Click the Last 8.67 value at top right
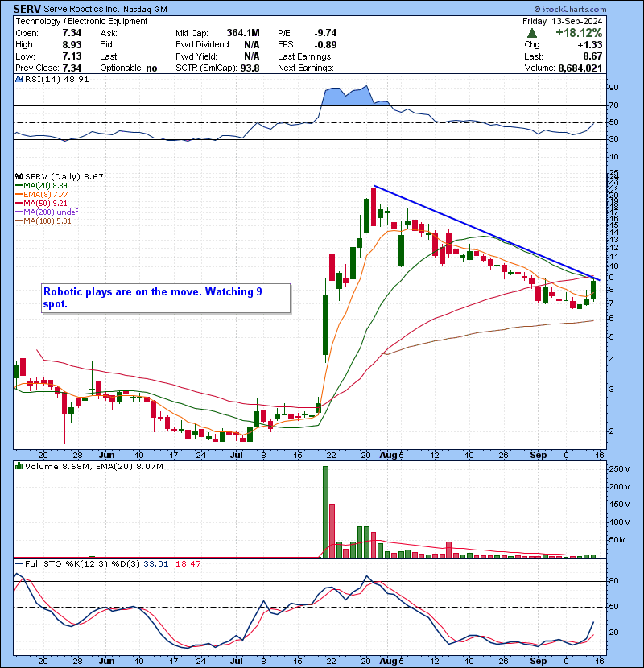Viewport: 644px width, 668px height. [592, 56]
